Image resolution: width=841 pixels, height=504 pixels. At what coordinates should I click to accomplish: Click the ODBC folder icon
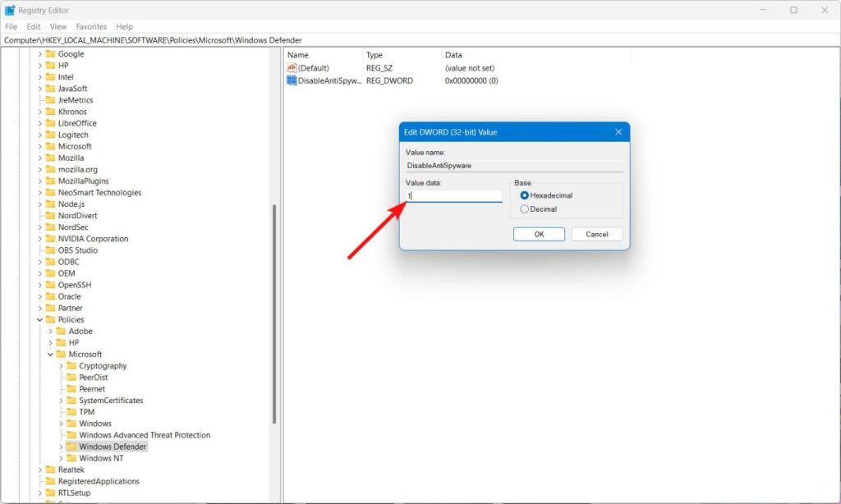click(x=50, y=262)
